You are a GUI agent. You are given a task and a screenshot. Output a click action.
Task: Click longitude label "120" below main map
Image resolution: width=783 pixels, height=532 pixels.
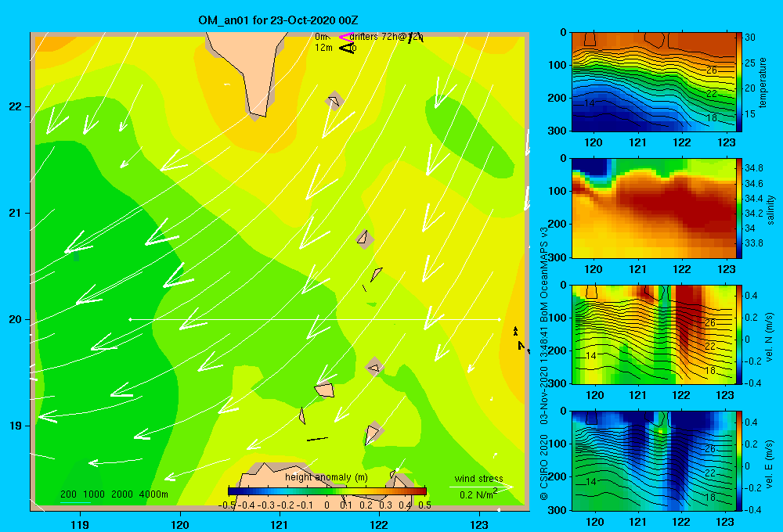(180, 524)
